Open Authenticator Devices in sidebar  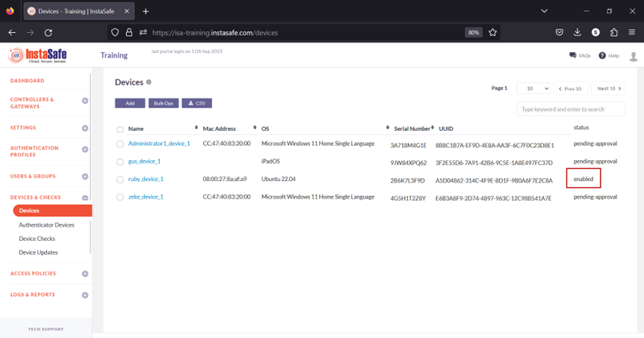tap(46, 225)
